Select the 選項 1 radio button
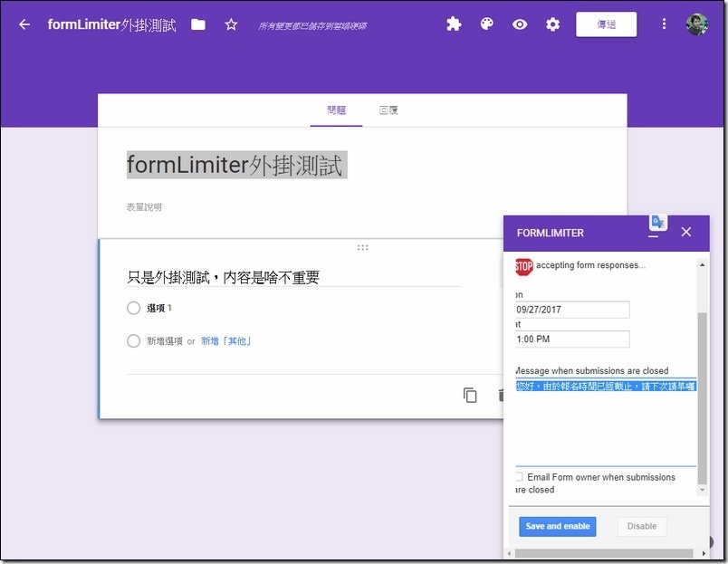 point(133,308)
